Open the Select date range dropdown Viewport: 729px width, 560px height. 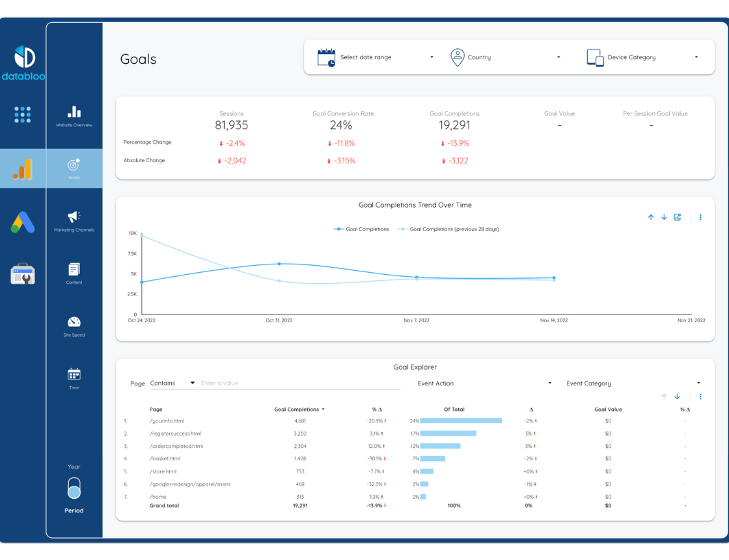click(x=376, y=57)
